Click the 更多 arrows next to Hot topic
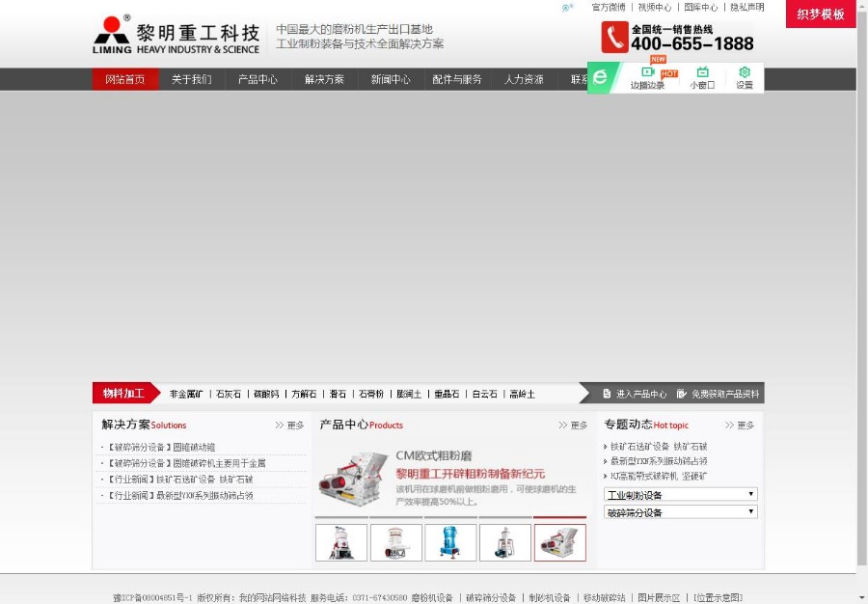Image resolution: width=868 pixels, height=604 pixels. tap(740, 426)
